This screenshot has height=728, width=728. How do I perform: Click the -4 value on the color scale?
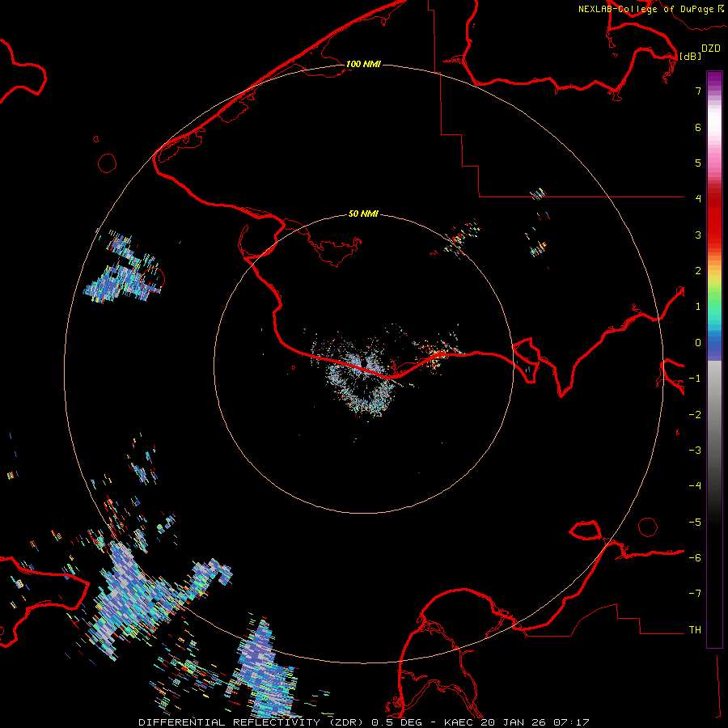coord(695,486)
